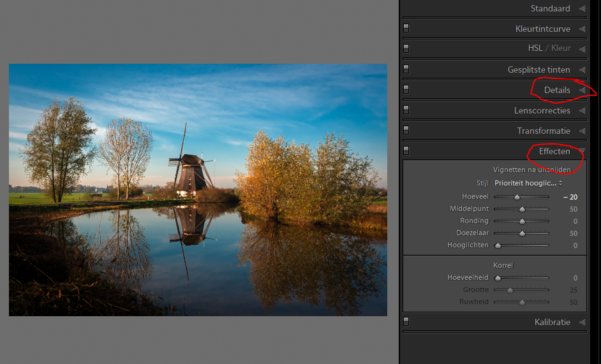This screenshot has height=364, width=601.
Task: Click the Korrel Hoeveelheid slider handle
Action: 498,278
